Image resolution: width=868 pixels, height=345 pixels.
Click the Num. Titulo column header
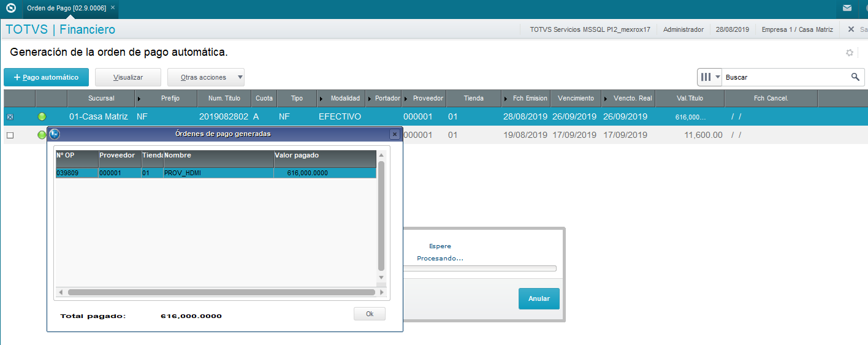224,98
